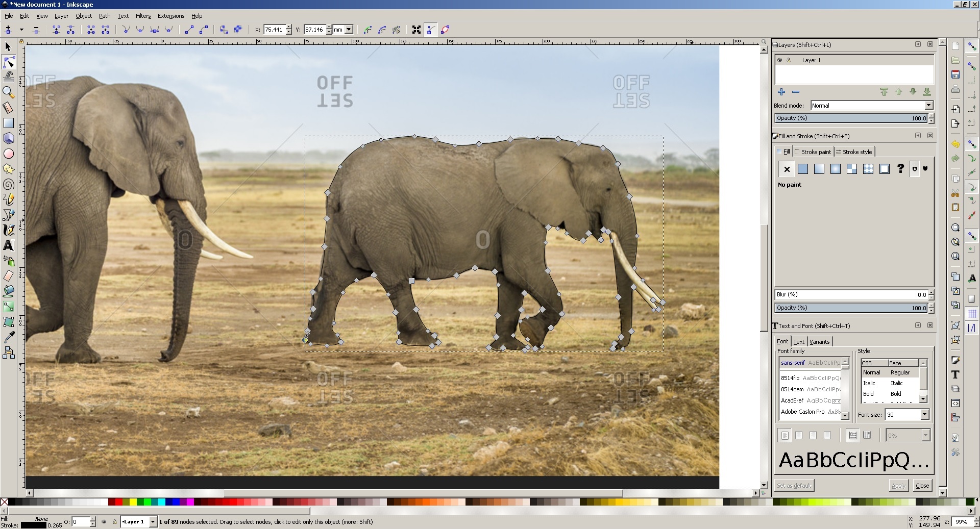Toggle current layer visibility in status bar
This screenshot has height=529, width=980.
coord(104,522)
